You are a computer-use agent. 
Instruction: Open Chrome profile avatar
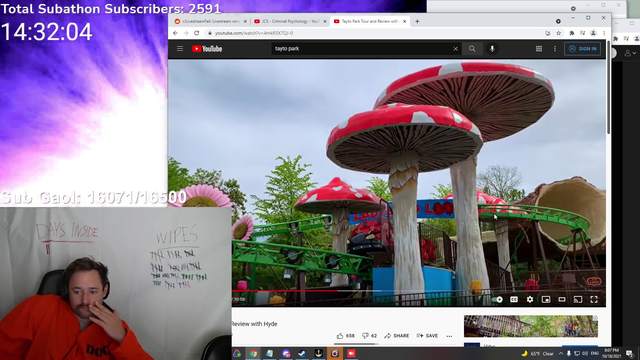tap(593, 33)
